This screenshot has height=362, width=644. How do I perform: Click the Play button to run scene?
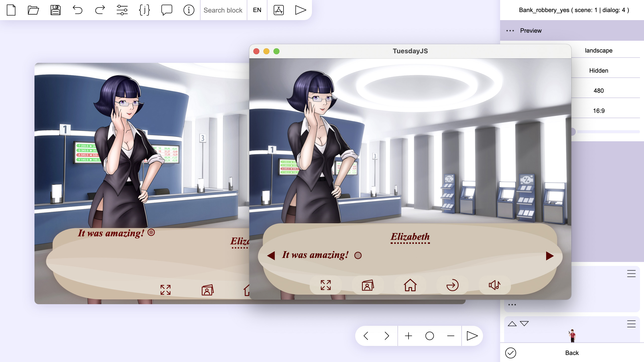(x=301, y=10)
